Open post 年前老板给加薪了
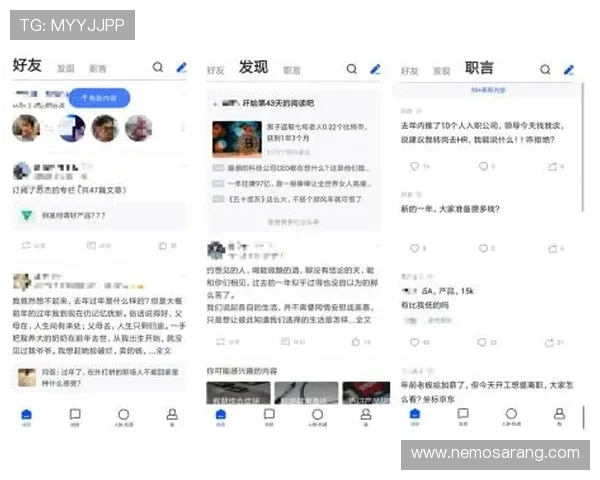The height and width of the screenshot is (480, 600). 486,392
